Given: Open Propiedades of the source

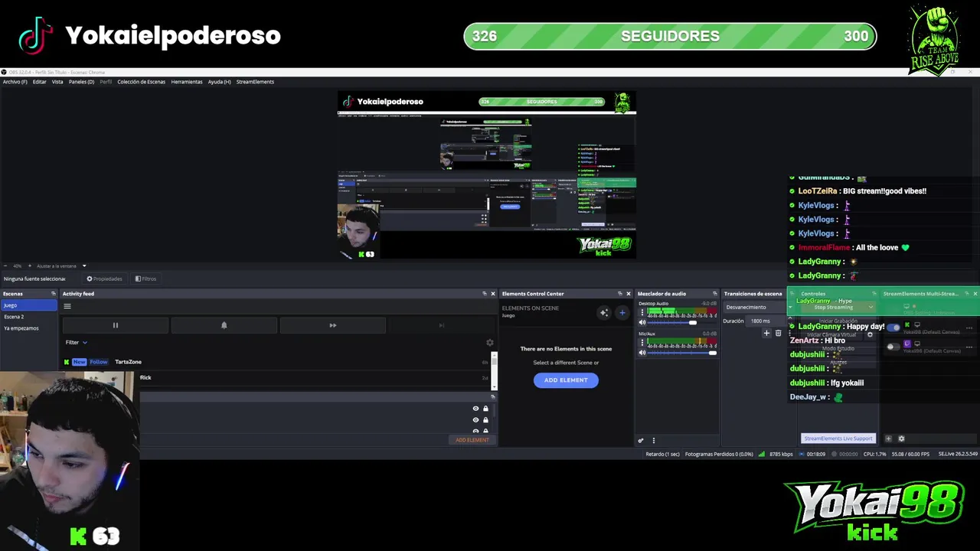Looking at the screenshot, I should coord(104,279).
